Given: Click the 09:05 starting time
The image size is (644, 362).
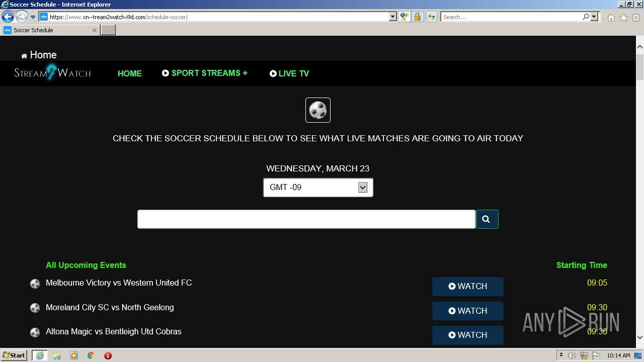Looking at the screenshot, I should tap(597, 283).
